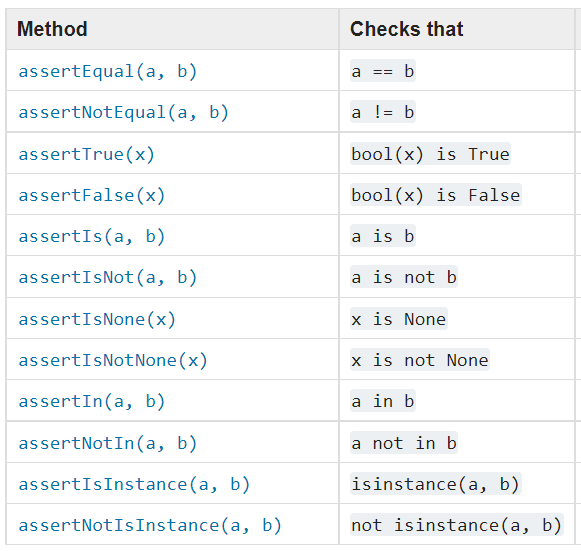Go to assertNotIsInstance(a, b) link
Image resolution: width=581 pixels, height=551 pixels.
pos(150,526)
